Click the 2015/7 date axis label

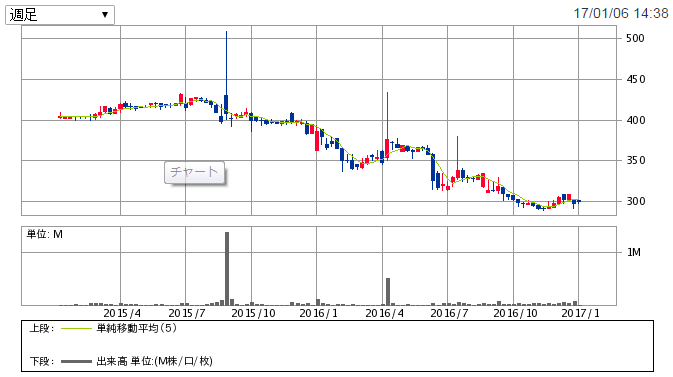[x=187, y=313]
